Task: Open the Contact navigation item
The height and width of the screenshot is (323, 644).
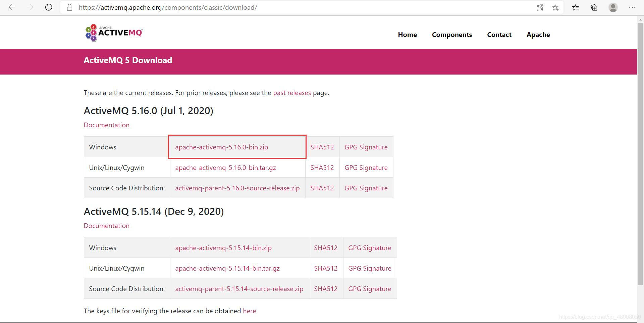Action: tap(499, 35)
